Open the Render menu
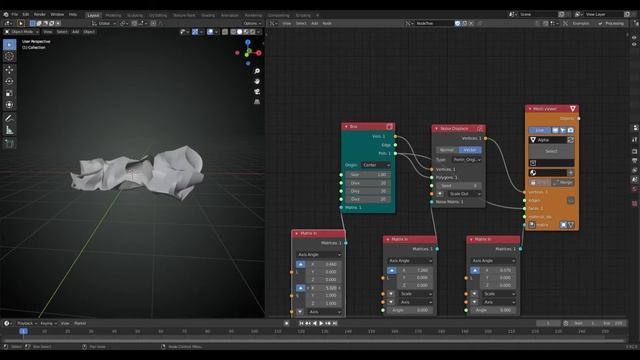 pos(40,14)
